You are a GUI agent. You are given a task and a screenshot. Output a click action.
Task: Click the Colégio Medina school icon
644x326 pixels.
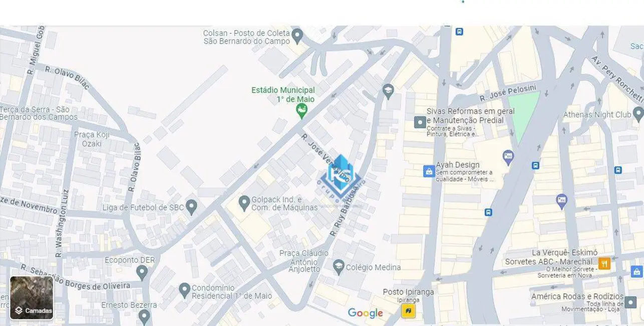tap(339, 267)
